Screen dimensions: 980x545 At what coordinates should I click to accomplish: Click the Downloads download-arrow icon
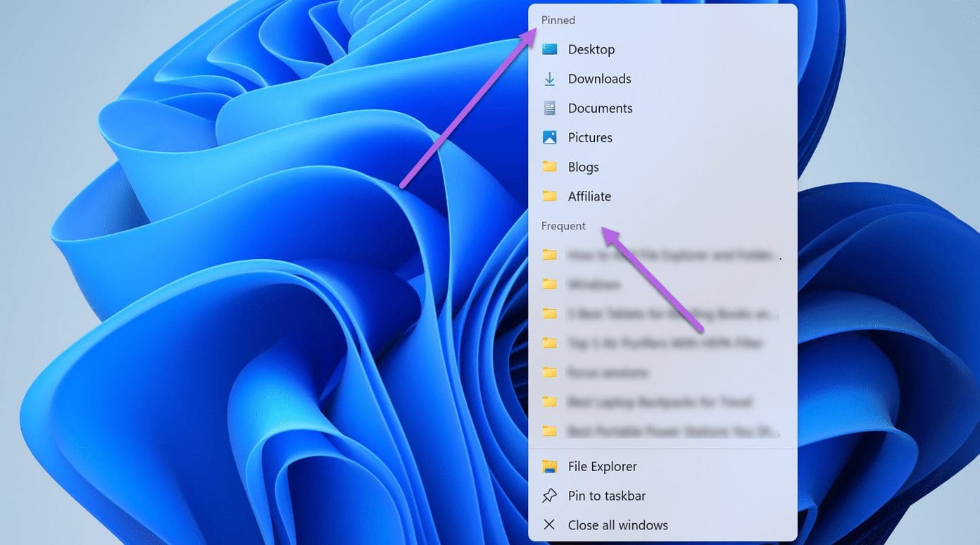550,79
